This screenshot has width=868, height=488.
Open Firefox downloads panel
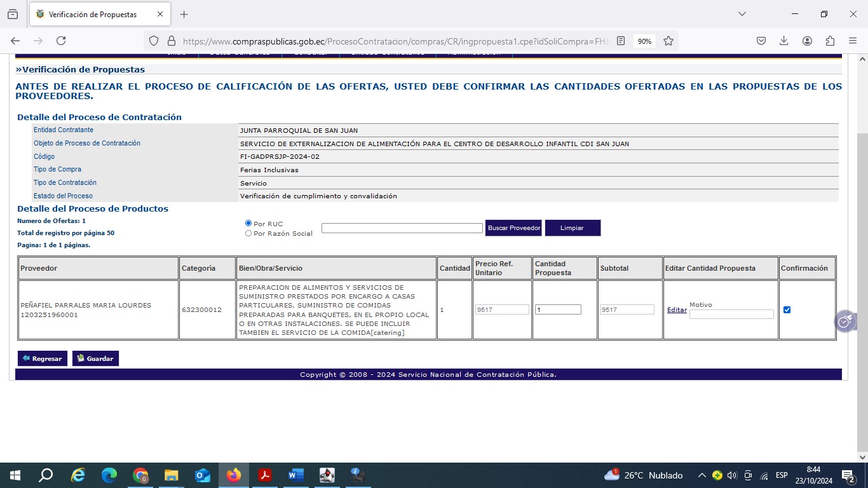[x=784, y=41]
